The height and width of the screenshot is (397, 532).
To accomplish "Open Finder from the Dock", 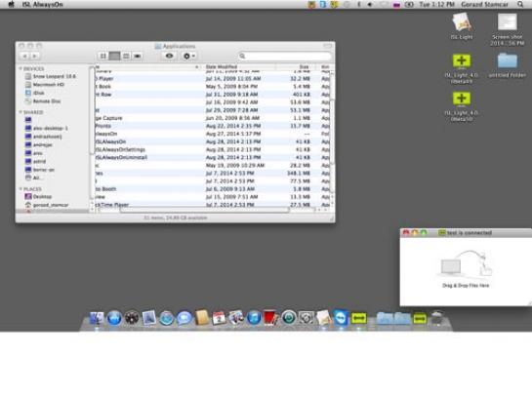I will tap(97, 318).
